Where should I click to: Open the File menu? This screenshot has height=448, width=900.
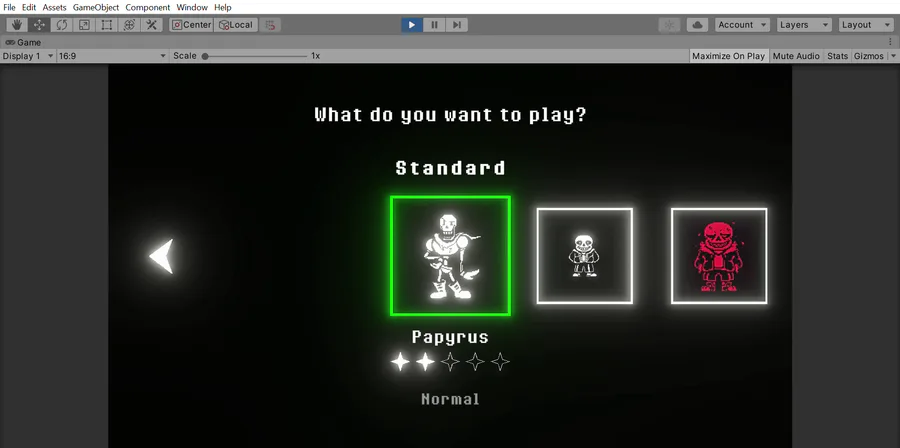point(9,7)
